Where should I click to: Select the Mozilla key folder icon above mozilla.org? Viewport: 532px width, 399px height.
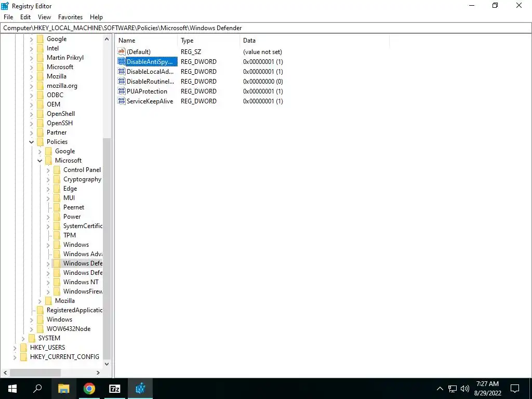tap(41, 76)
